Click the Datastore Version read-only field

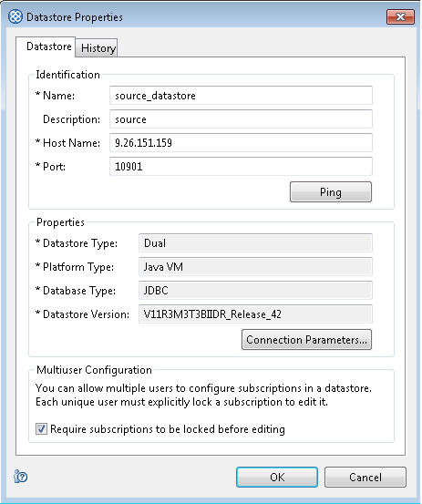click(255, 314)
